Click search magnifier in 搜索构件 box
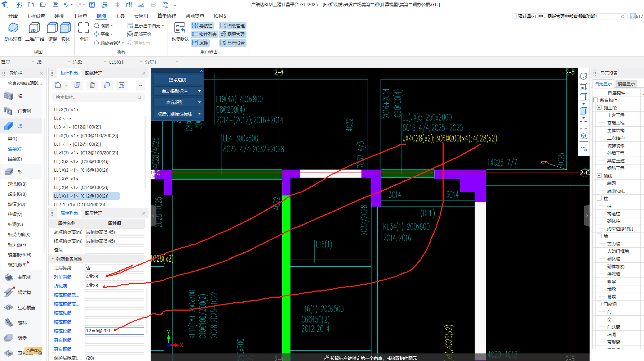 (139, 98)
